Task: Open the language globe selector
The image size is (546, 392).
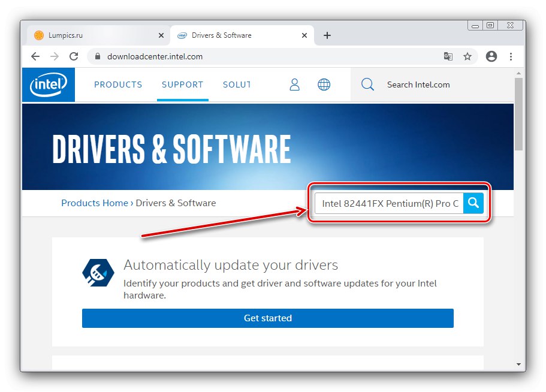Action: (324, 85)
